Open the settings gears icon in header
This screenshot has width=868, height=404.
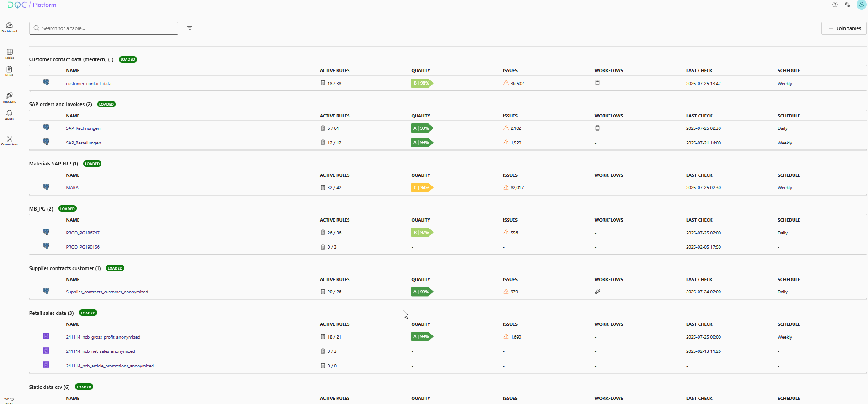click(847, 5)
